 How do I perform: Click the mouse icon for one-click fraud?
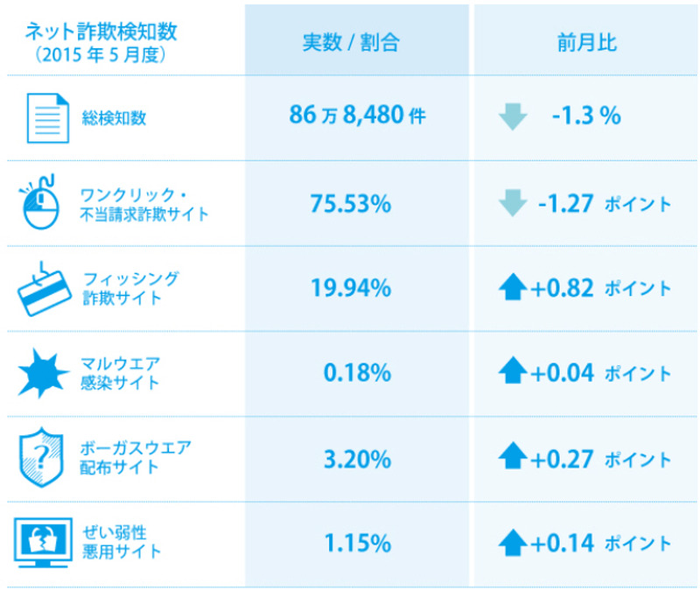pos(41,203)
